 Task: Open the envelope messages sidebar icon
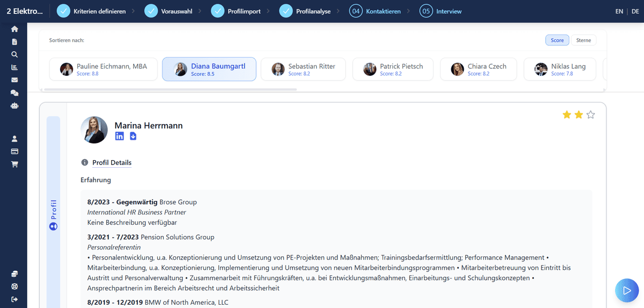click(x=14, y=80)
